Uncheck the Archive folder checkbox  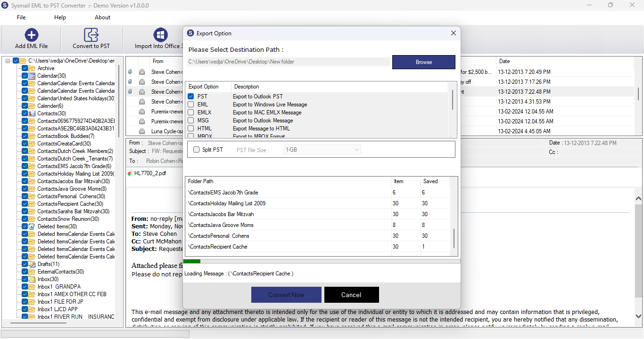click(x=25, y=68)
